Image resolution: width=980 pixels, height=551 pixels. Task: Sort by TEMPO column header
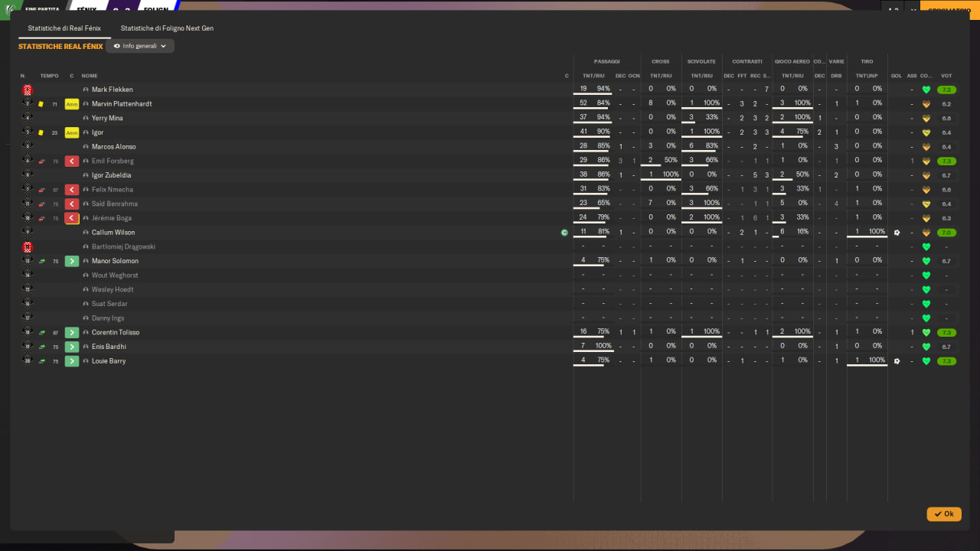[49, 76]
